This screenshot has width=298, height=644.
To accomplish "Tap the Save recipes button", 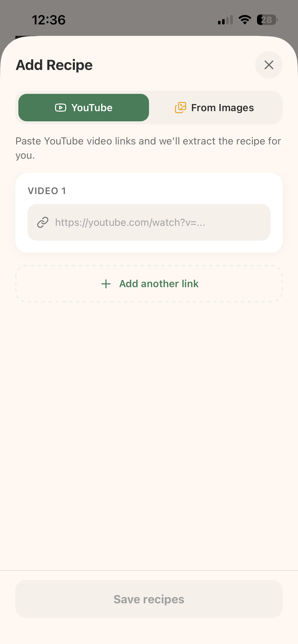I will coord(149,599).
